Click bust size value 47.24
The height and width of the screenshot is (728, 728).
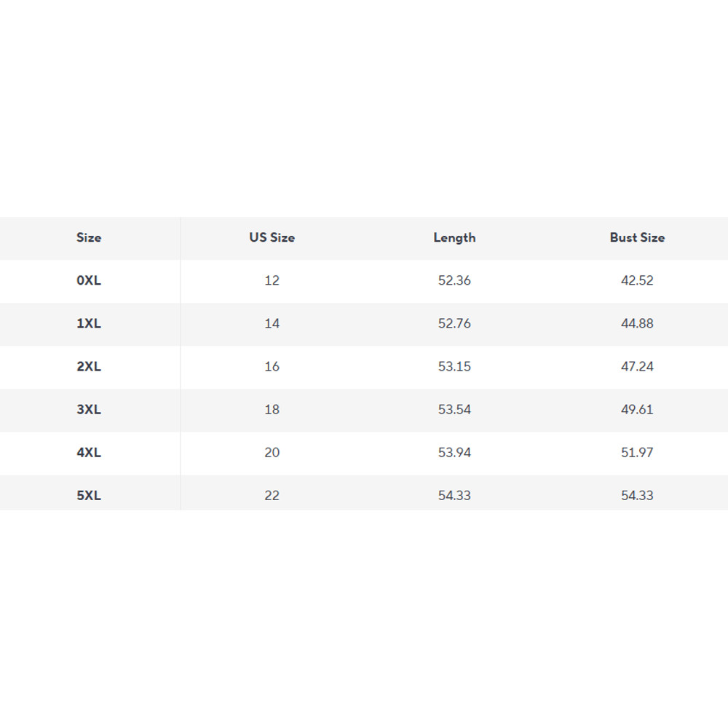click(637, 366)
